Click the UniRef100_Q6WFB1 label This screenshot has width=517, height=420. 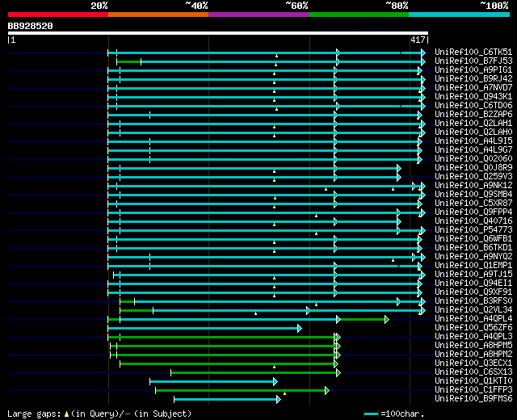(473, 239)
